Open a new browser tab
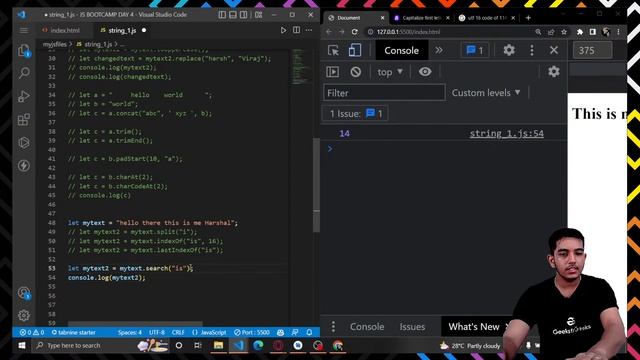 tap(528, 18)
